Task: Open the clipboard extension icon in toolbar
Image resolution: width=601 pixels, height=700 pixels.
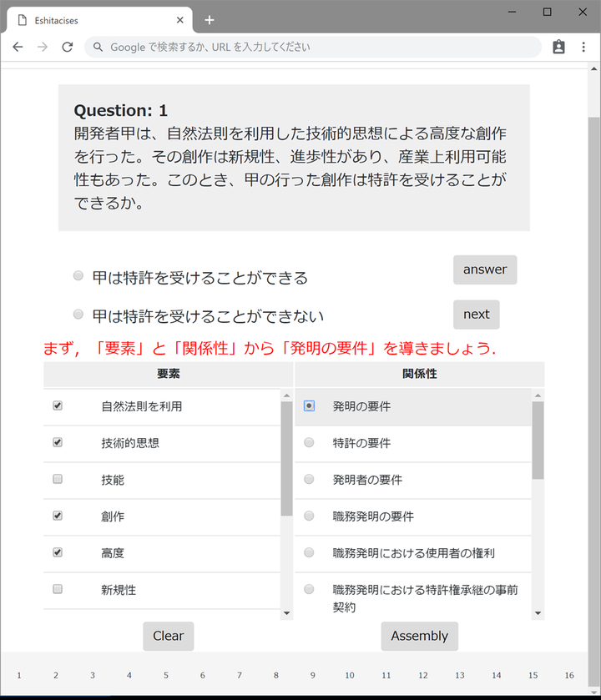Action: 558,47
